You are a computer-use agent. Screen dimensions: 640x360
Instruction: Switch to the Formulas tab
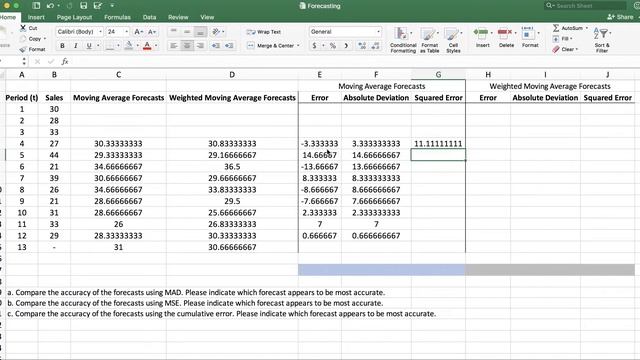click(117, 17)
